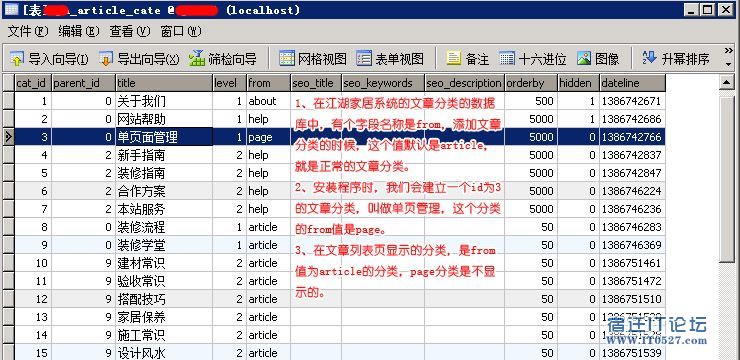Click the seo_description column header
The image size is (740, 360).
465,83
